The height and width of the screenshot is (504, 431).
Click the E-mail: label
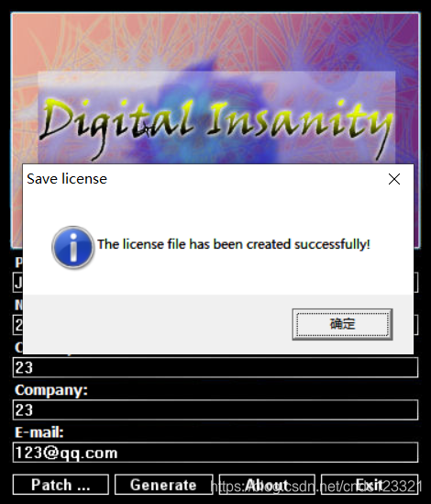39,432
